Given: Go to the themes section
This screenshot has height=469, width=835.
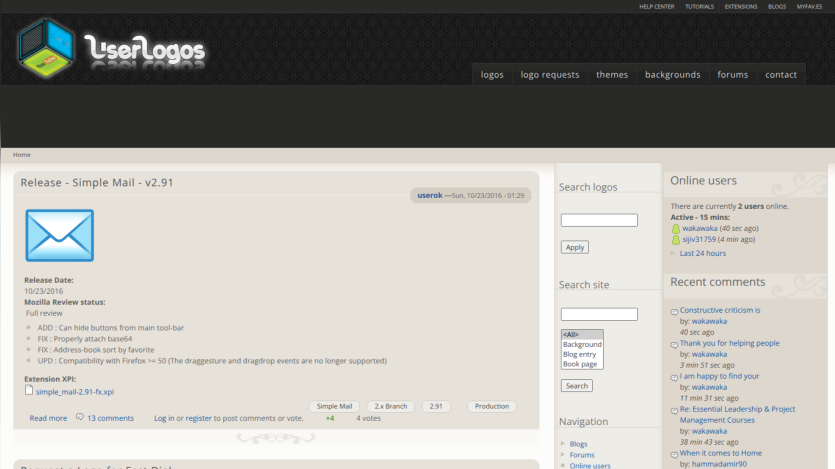Looking at the screenshot, I should 612,75.
